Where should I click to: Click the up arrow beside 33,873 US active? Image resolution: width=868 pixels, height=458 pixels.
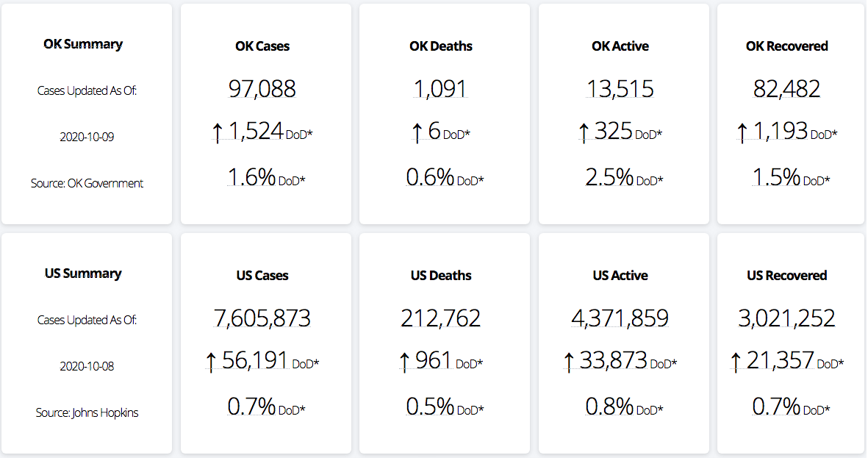pyautogui.click(x=569, y=362)
